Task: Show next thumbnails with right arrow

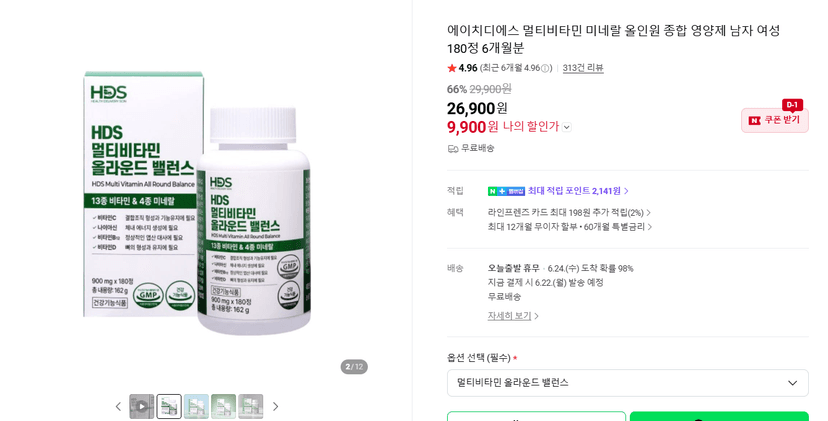Action: coord(275,406)
